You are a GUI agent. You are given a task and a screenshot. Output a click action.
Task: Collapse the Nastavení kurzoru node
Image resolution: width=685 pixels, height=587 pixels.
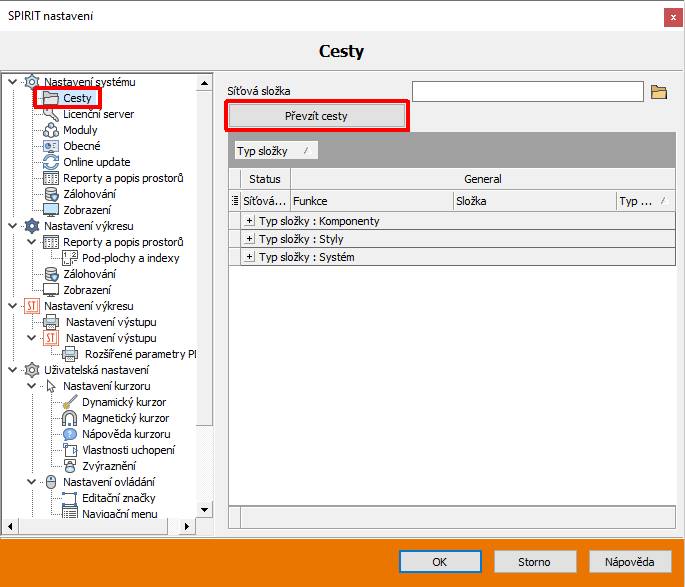tap(31, 386)
